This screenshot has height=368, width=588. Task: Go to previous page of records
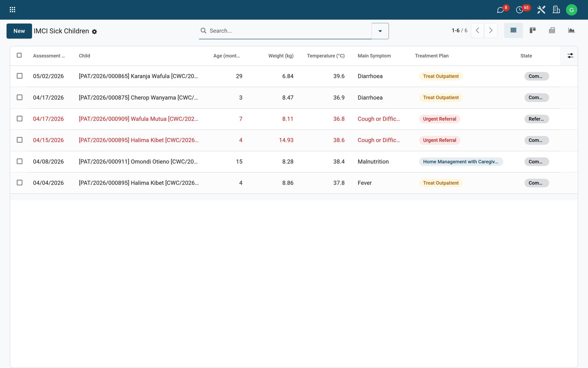pos(477,31)
